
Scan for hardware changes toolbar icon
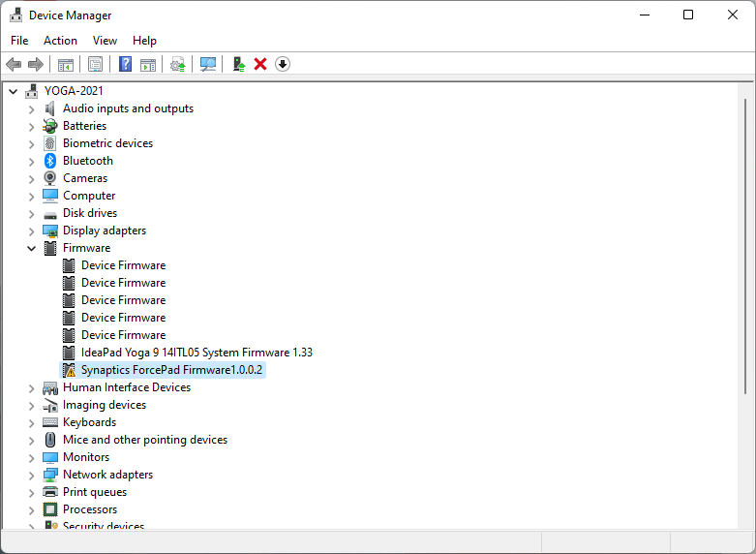tap(208, 64)
